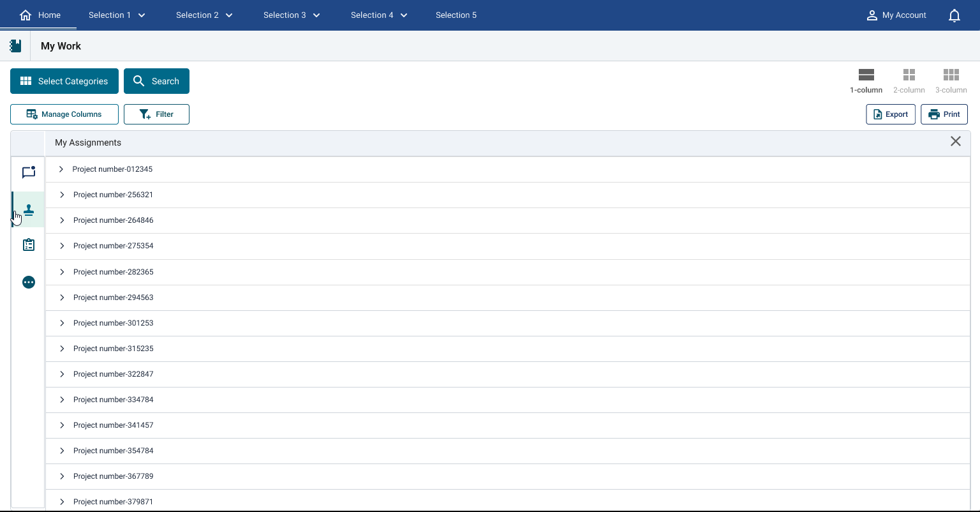Open Selection 1 menu
The image size is (980, 512).
tap(117, 15)
